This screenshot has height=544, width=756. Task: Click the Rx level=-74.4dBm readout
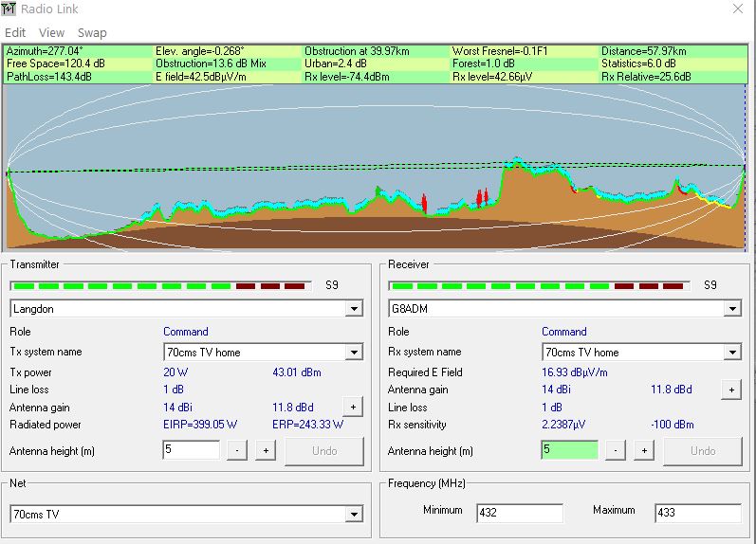(346, 77)
